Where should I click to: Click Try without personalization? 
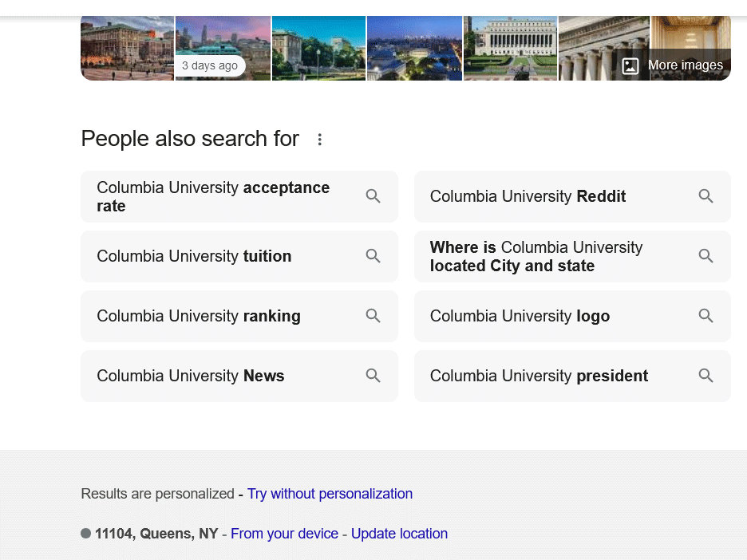pyautogui.click(x=330, y=493)
